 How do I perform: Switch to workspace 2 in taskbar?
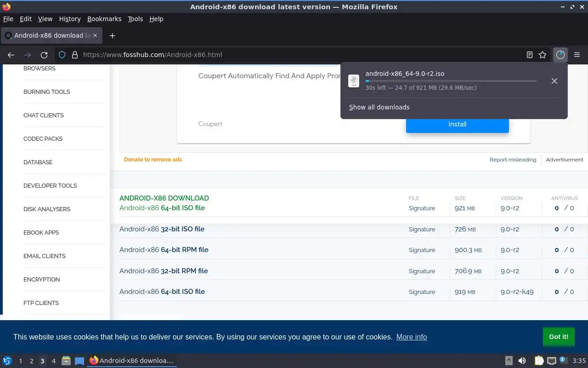[x=31, y=361]
